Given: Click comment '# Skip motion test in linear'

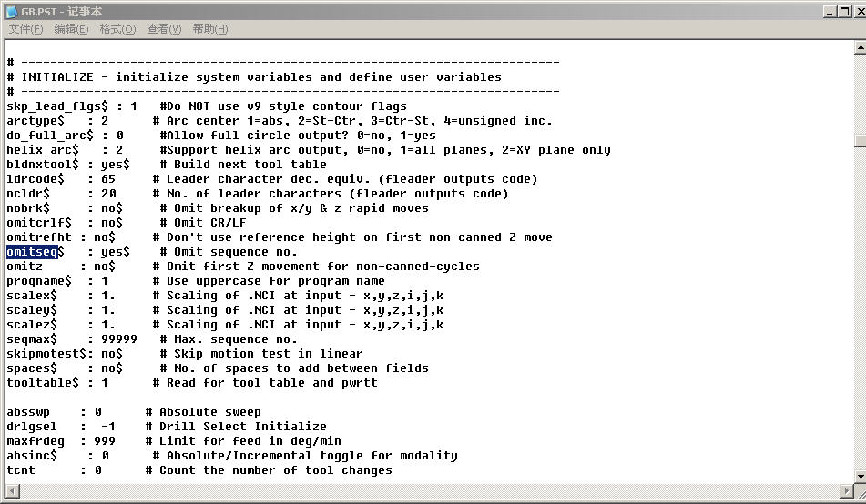Looking at the screenshot, I should tap(261, 354).
